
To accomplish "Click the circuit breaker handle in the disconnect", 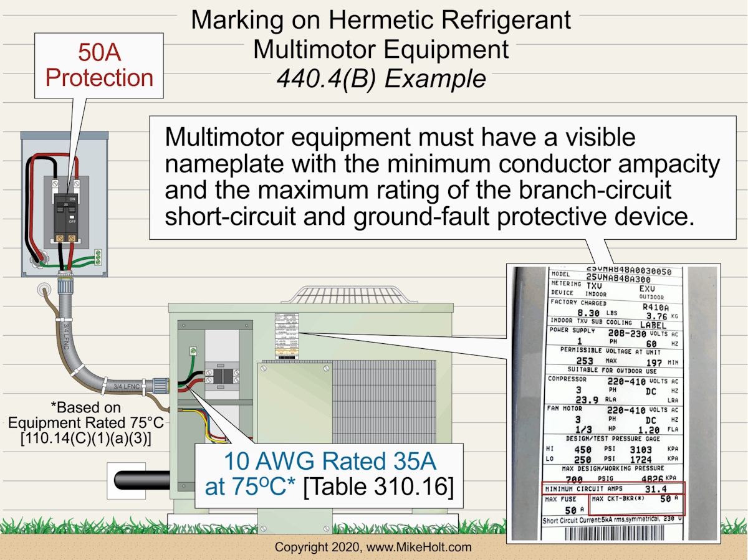I will tap(67, 207).
